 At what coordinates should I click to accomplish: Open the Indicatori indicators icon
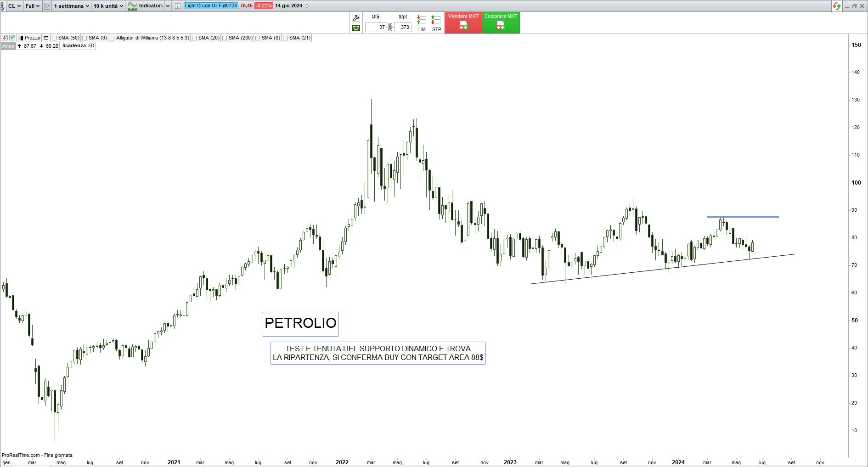[132, 6]
